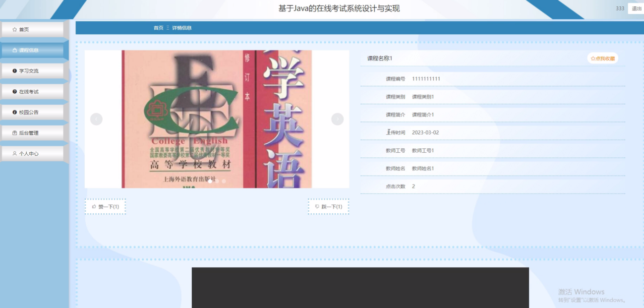Select 课程信息 in the sidebar
This screenshot has height=308, width=644.
click(32, 50)
